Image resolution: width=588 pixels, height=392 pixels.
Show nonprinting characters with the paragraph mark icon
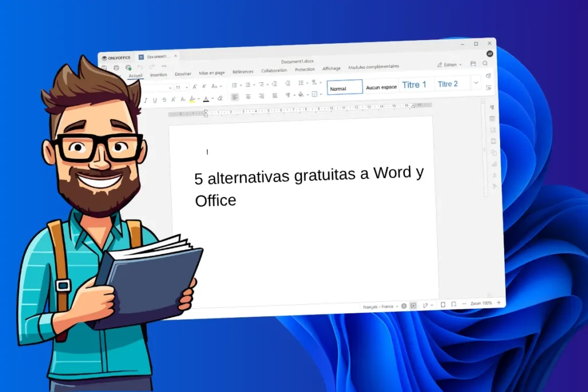click(x=288, y=96)
